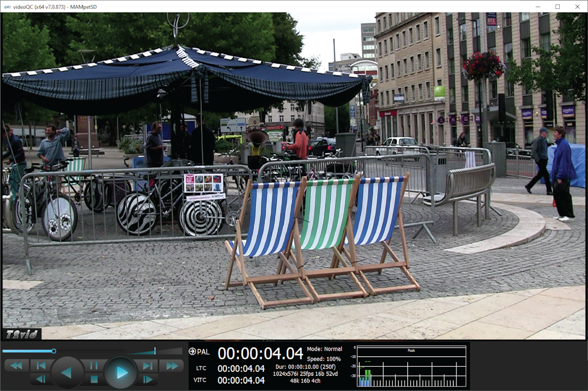Click the VITC label
The image size is (588, 391).
click(200, 380)
